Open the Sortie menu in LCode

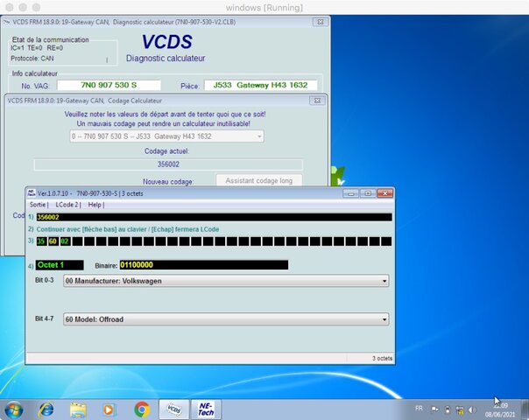38,205
